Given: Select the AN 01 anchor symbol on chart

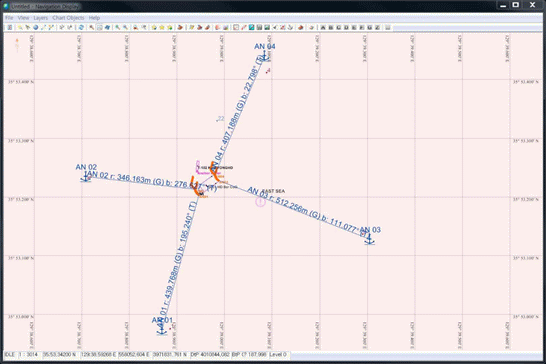Looking at the screenshot, I should tap(162, 330).
